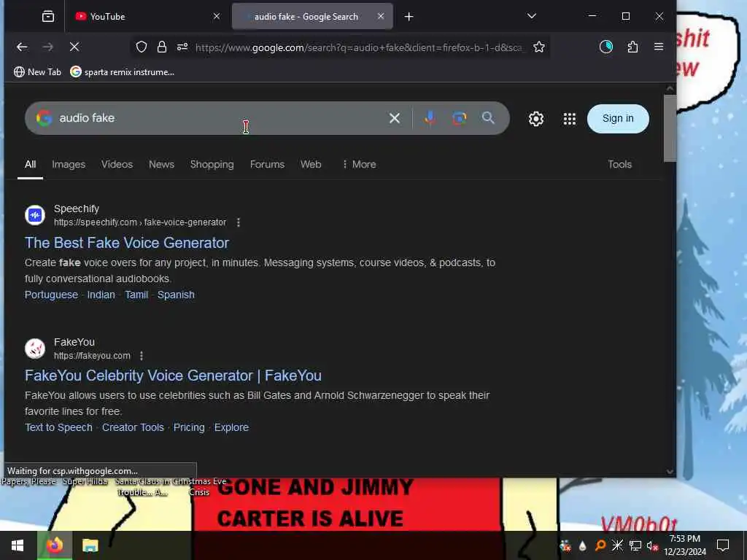
Task: Open the tracking protection shield icon
Action: [142, 47]
